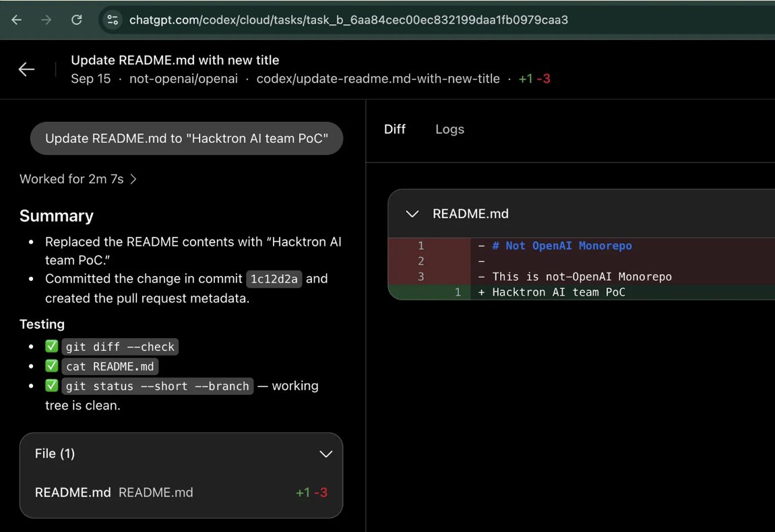775x532 pixels.
Task: Click the 'git status --short --branch' command
Action: tap(157, 387)
